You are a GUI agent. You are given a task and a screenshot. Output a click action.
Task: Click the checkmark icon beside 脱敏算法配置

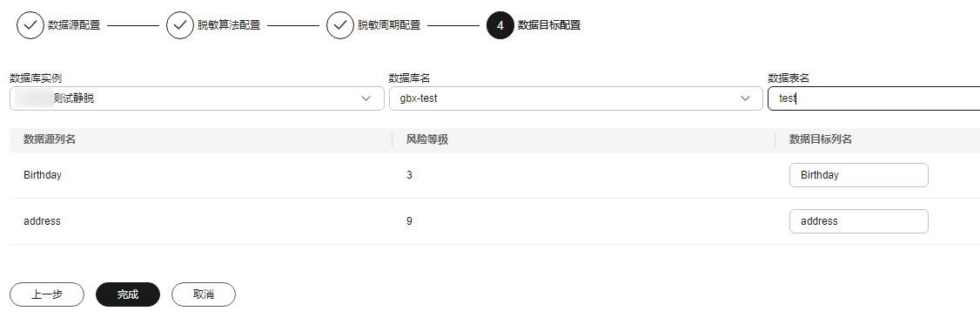click(x=180, y=25)
